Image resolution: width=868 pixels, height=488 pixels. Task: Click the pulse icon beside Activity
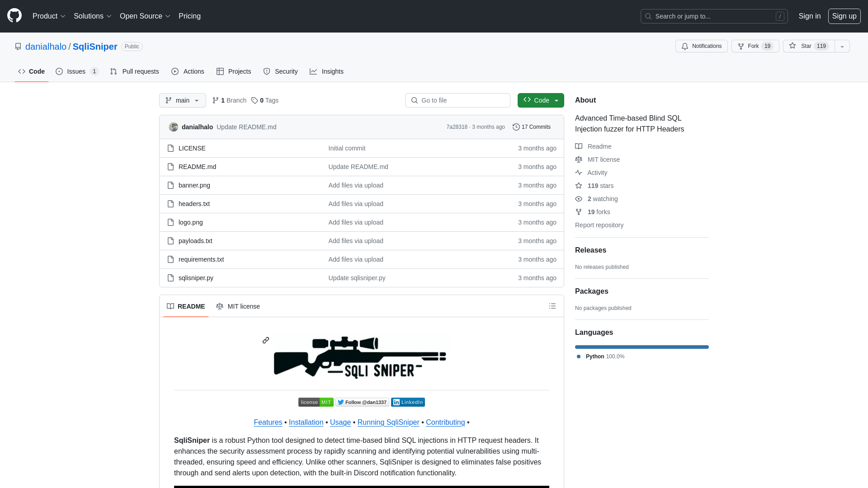coord(579,173)
